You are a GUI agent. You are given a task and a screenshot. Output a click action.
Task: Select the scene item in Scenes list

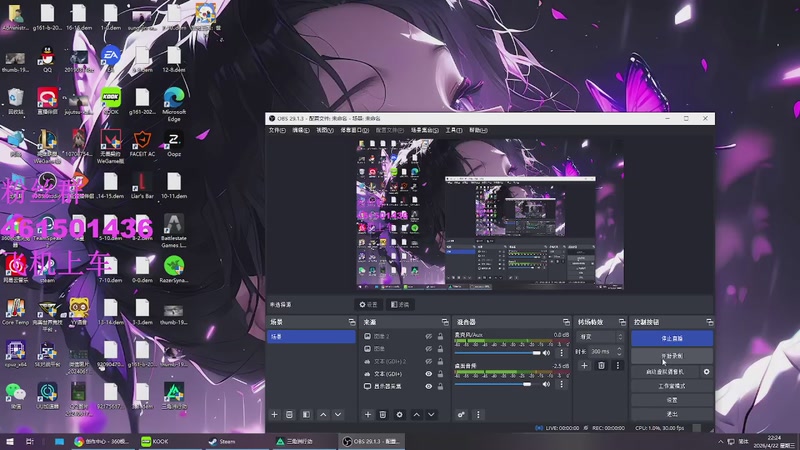[311, 337]
